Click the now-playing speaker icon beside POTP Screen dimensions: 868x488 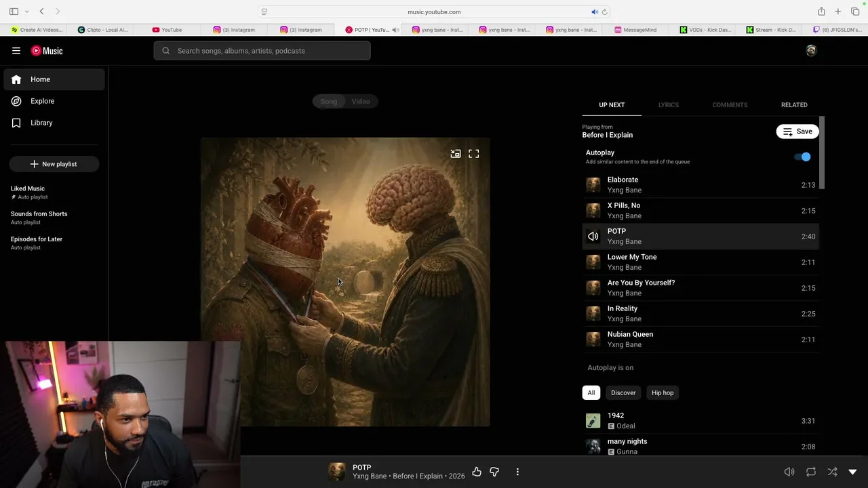pos(593,237)
